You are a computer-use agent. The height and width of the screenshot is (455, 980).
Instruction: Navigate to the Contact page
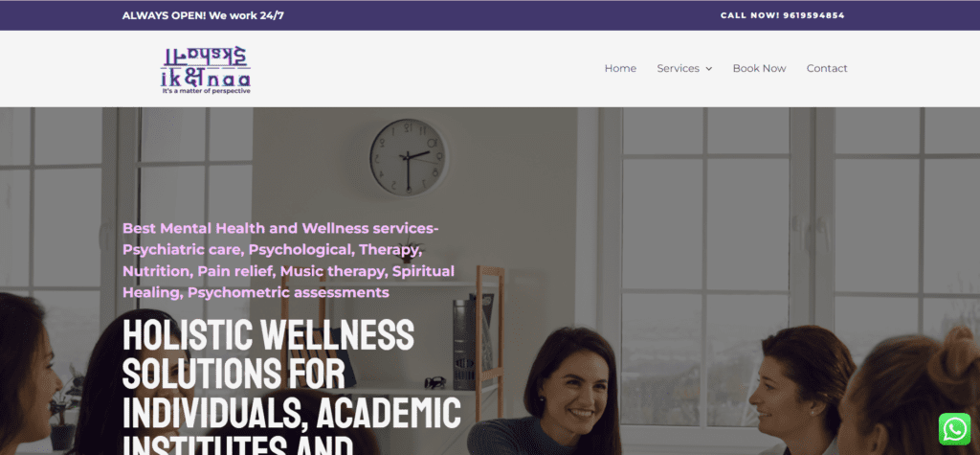[827, 68]
